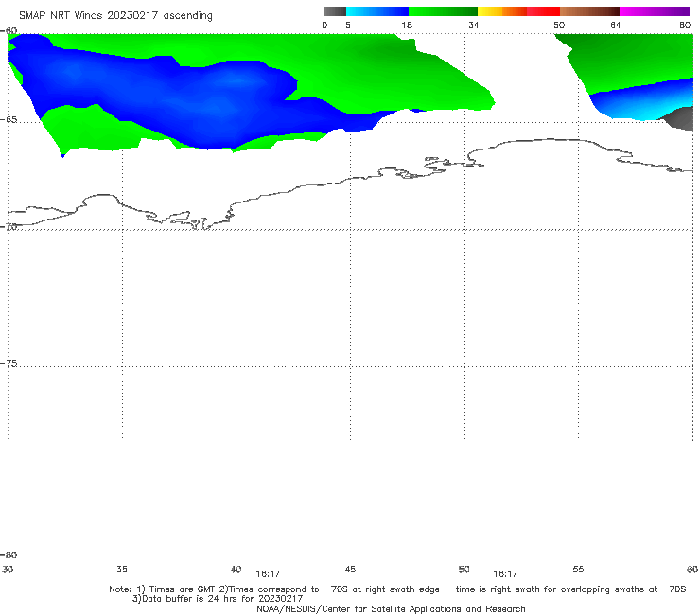
Task: Choose the green 18–34 color bar segment
Action: point(443,11)
